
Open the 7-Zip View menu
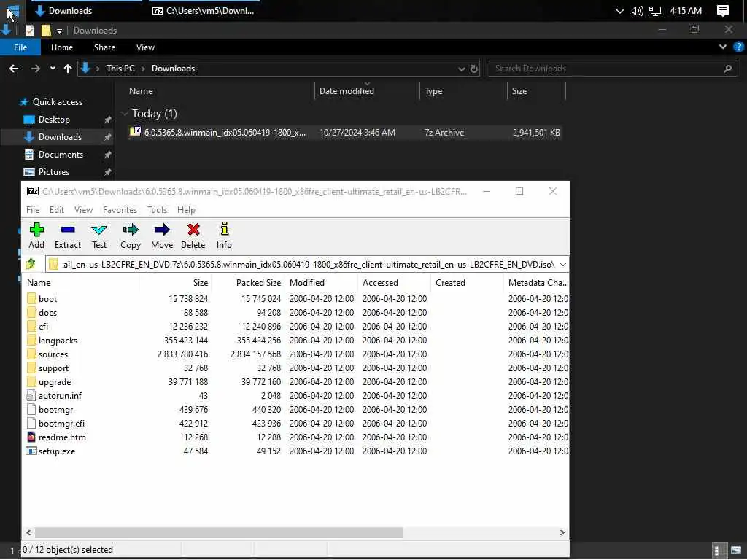point(83,209)
